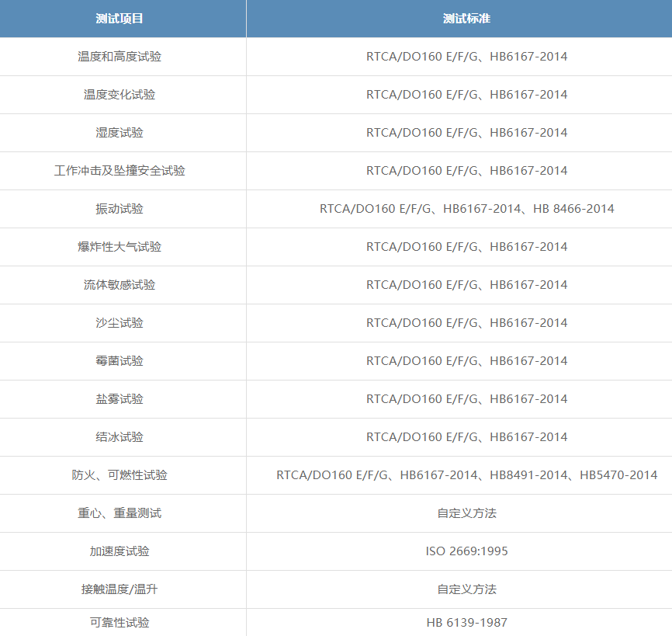
Task: Click the 流体敏感试验 test item
Action: (x=120, y=285)
